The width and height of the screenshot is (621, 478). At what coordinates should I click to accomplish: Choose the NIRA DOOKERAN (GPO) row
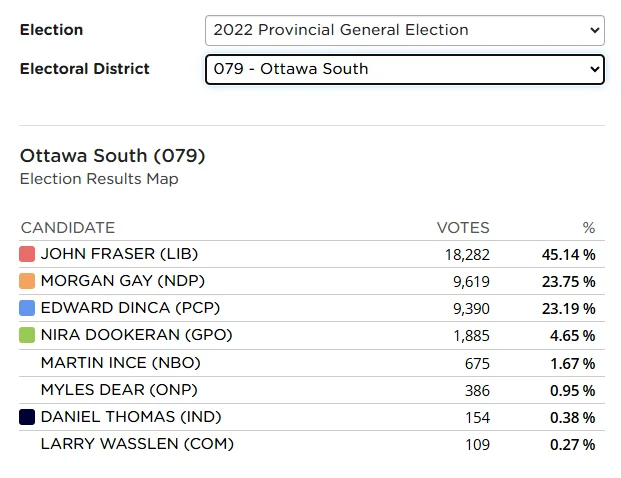click(136, 335)
